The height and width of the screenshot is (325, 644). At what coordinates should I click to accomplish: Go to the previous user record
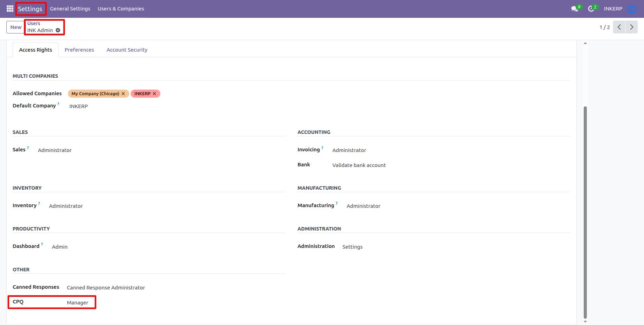click(x=619, y=27)
